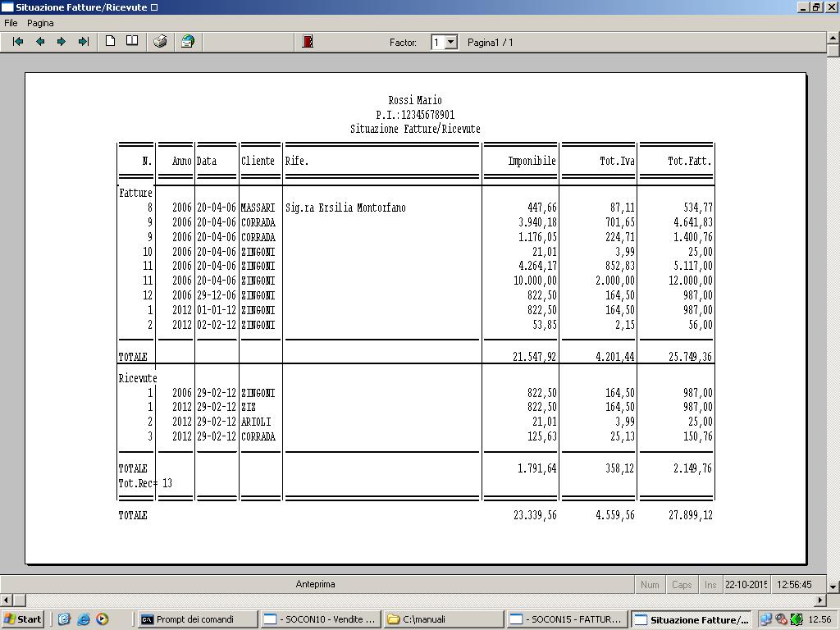Click the print setup globe icon
Image resolution: width=840 pixels, height=630 pixels.
click(188, 41)
